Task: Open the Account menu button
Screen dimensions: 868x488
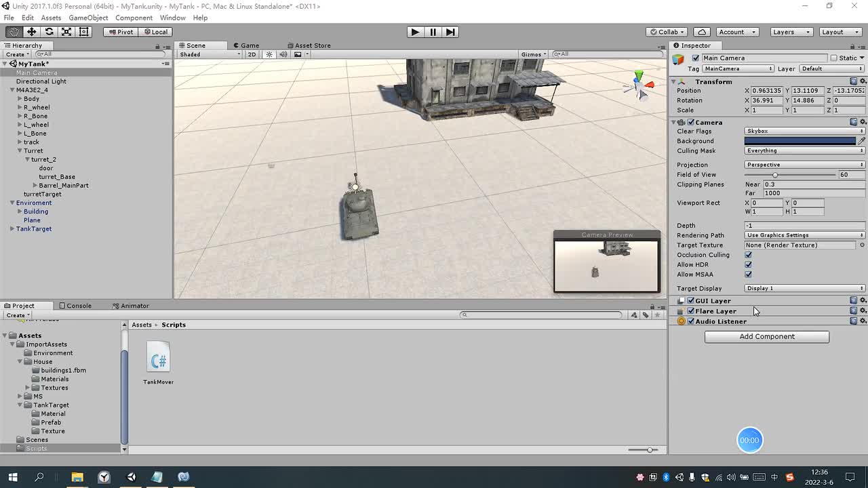Action: [736, 32]
